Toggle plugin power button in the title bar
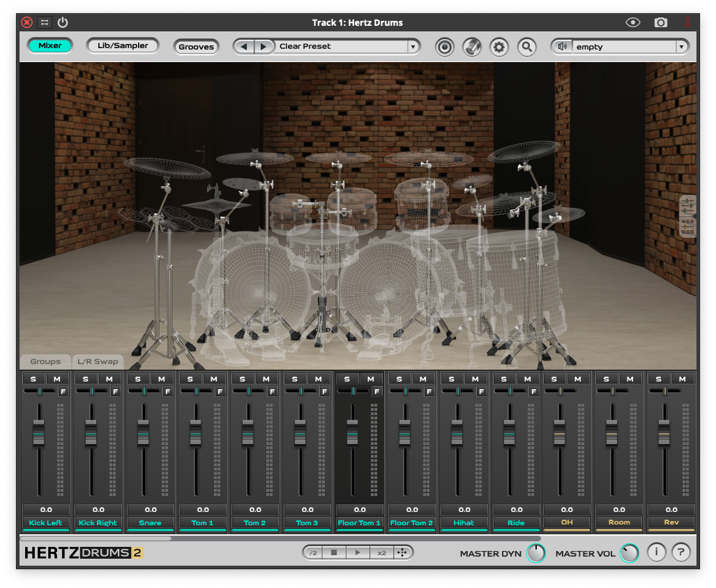Screen dimensions: 716x588 pyautogui.click(x=63, y=22)
